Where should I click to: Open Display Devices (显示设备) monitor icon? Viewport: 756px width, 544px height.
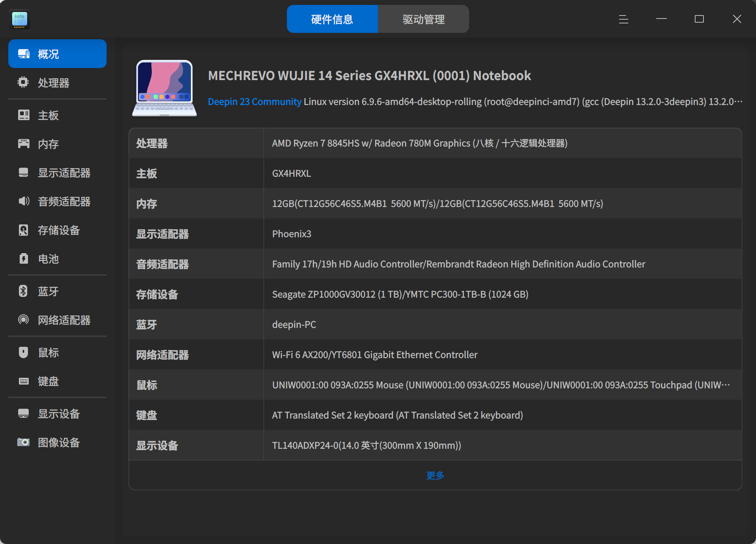[x=23, y=413]
